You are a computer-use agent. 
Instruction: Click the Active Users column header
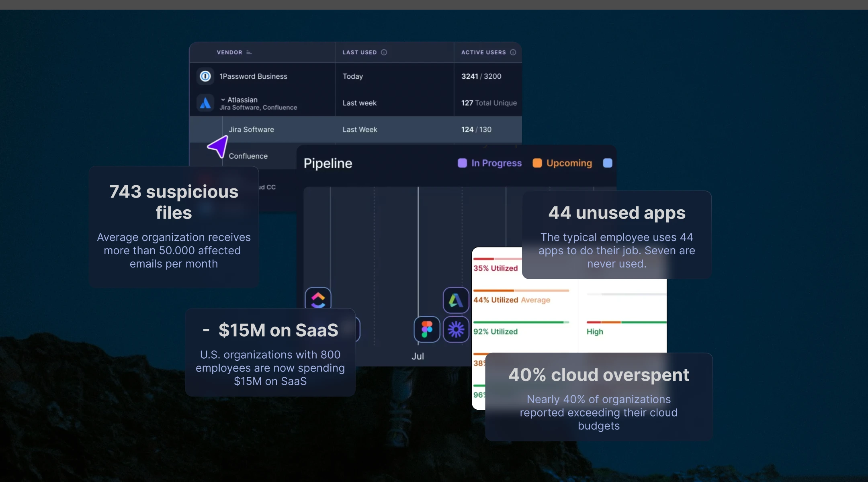click(483, 52)
